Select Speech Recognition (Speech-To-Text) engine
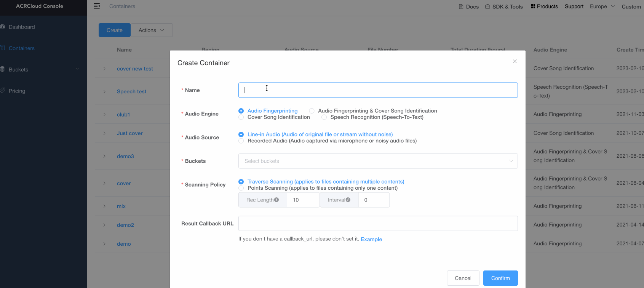The image size is (644, 288). 324,117
